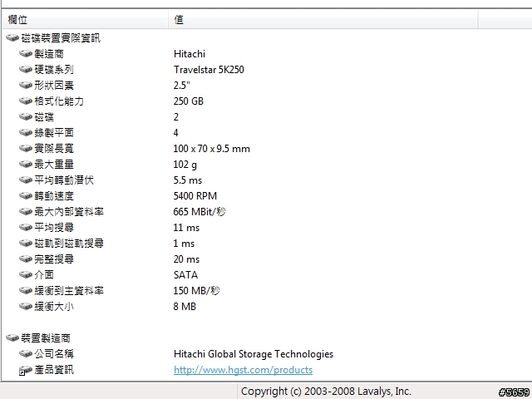Select the 磁軌到磁軌搜尋 row label
This screenshot has width=532, height=399.
pyautogui.click(x=69, y=244)
